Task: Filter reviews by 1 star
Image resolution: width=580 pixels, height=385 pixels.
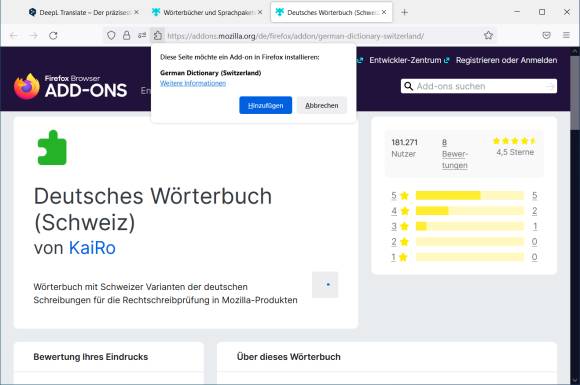Action: (399, 257)
